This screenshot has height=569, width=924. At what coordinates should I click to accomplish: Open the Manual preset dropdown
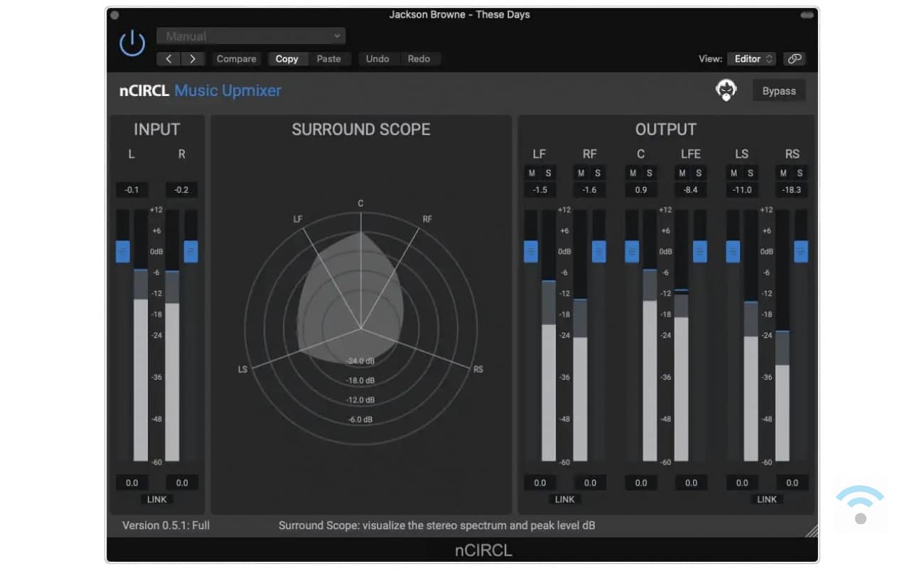252,36
